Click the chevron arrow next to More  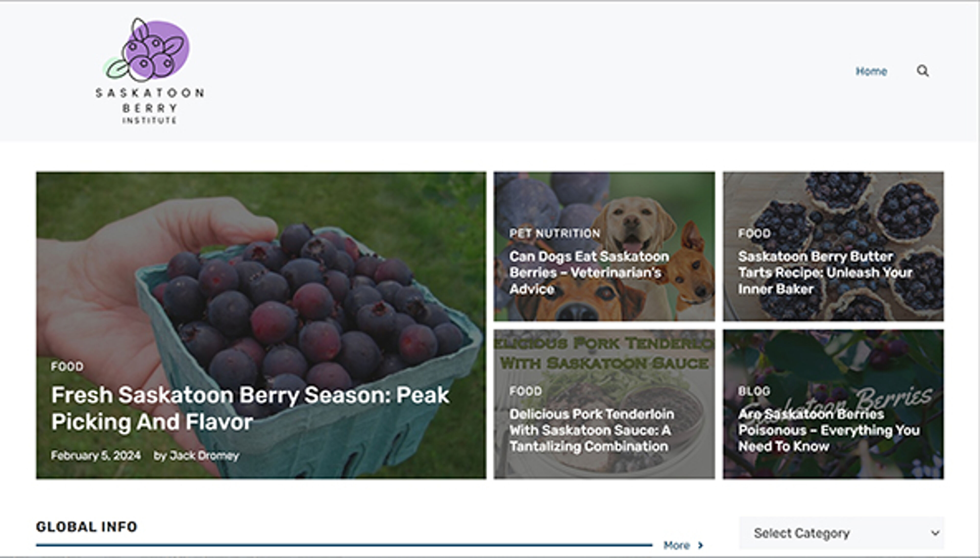(x=702, y=546)
